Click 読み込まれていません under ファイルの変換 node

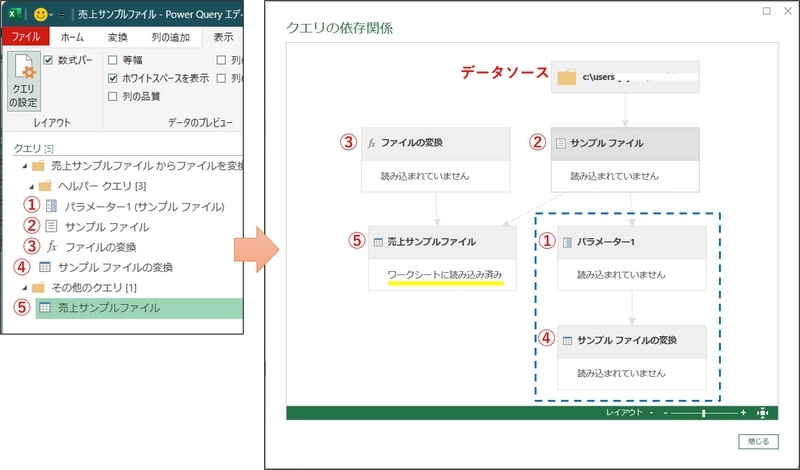[x=425, y=176]
